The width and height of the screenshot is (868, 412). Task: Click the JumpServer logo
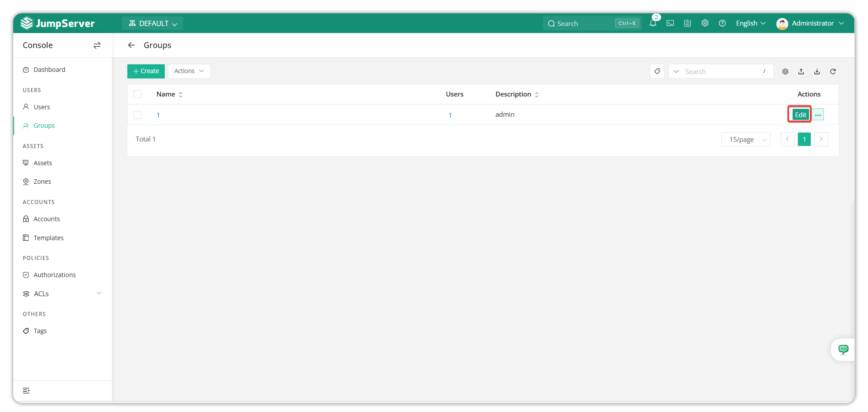pyautogui.click(x=58, y=23)
